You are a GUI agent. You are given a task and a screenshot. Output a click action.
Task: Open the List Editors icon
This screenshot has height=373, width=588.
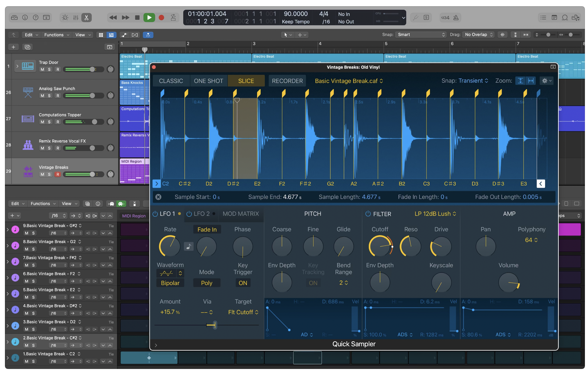(x=543, y=18)
